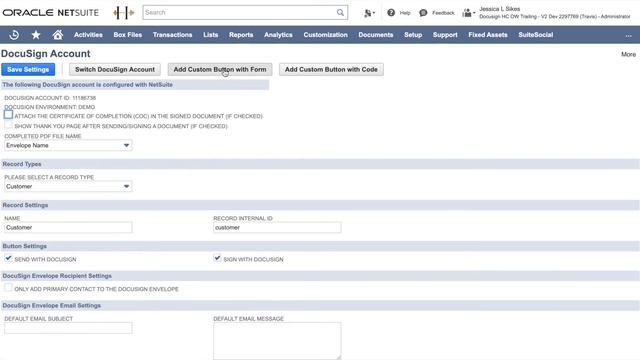Open the Recent Records clock icon
640x360 pixels.
tap(14, 35)
